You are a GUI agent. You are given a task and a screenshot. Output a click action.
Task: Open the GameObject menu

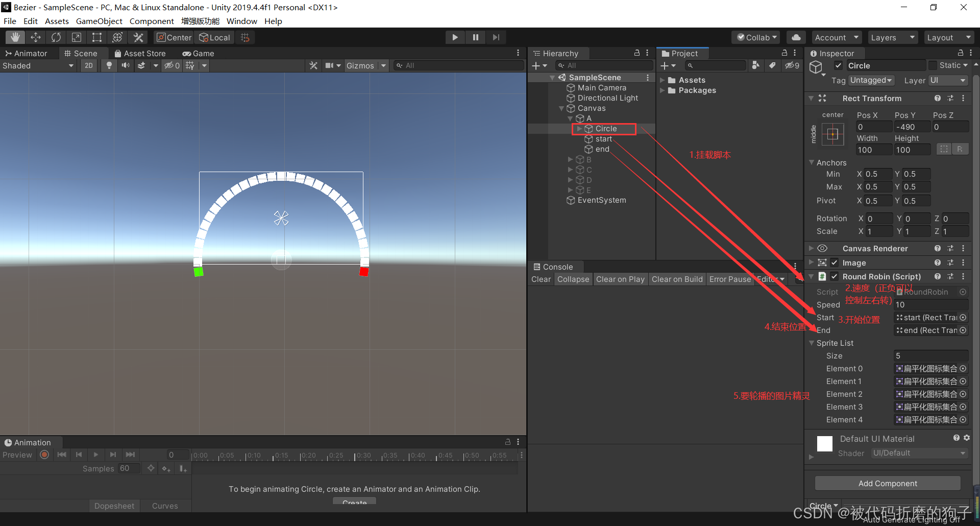coord(99,21)
